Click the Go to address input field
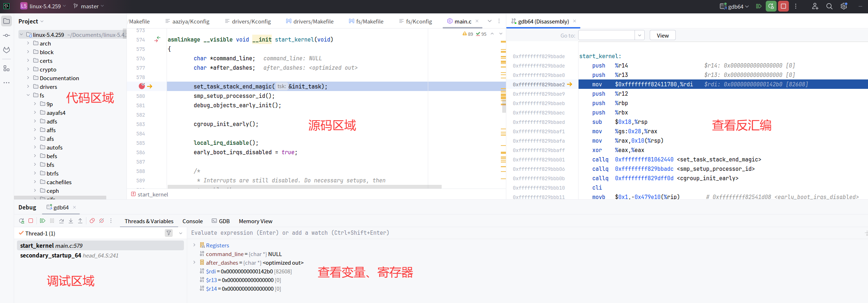The width and height of the screenshot is (868, 303). point(607,35)
